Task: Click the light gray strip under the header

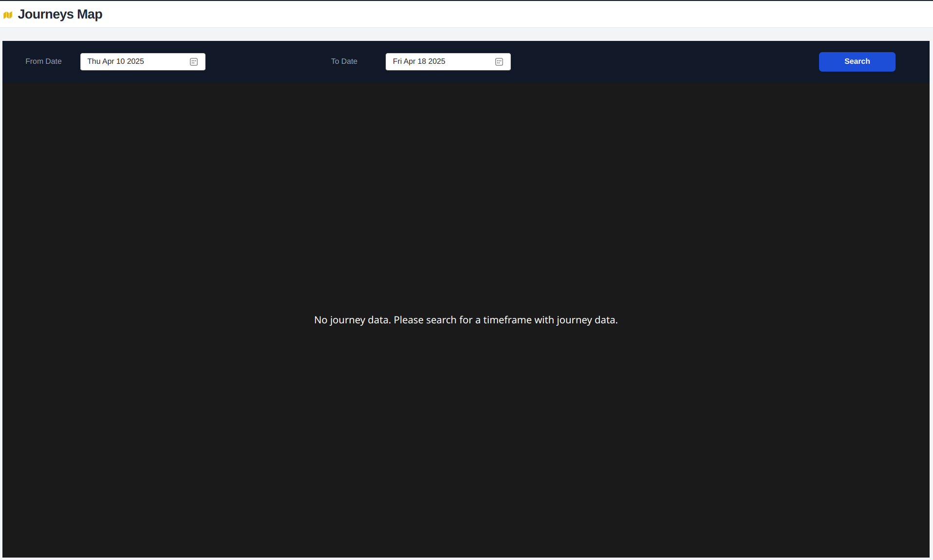Action: 466,34
